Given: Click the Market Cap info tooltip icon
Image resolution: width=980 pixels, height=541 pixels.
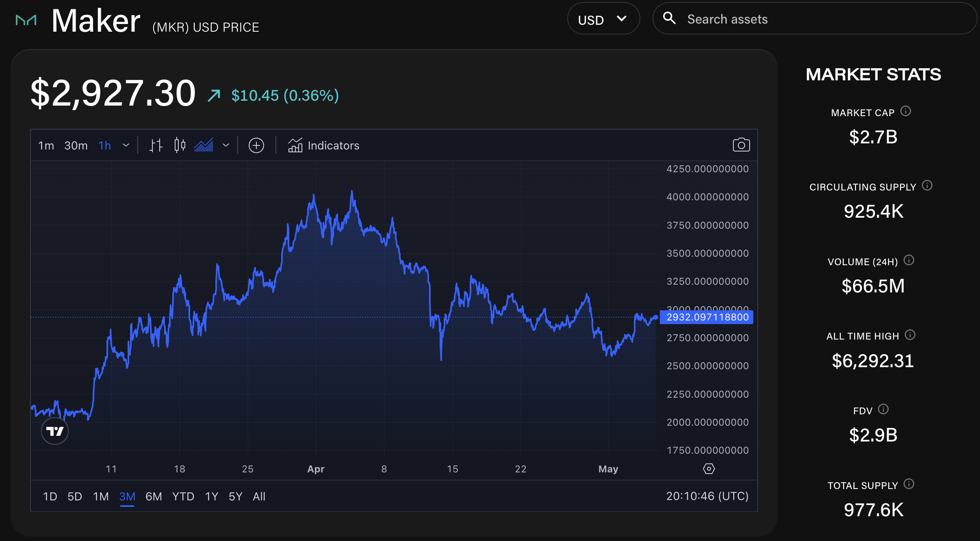Looking at the screenshot, I should pos(906,111).
